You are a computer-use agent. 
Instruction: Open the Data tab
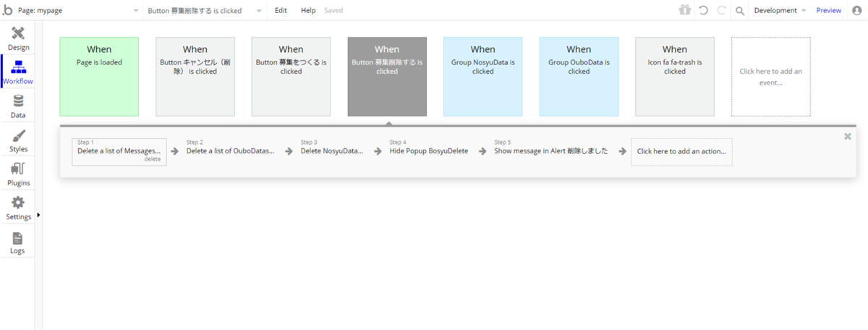pos(18,107)
